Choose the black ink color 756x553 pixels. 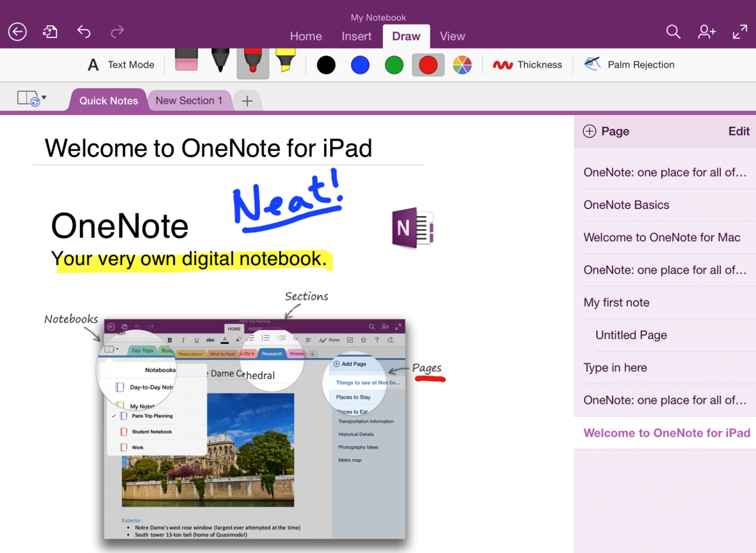(x=326, y=65)
